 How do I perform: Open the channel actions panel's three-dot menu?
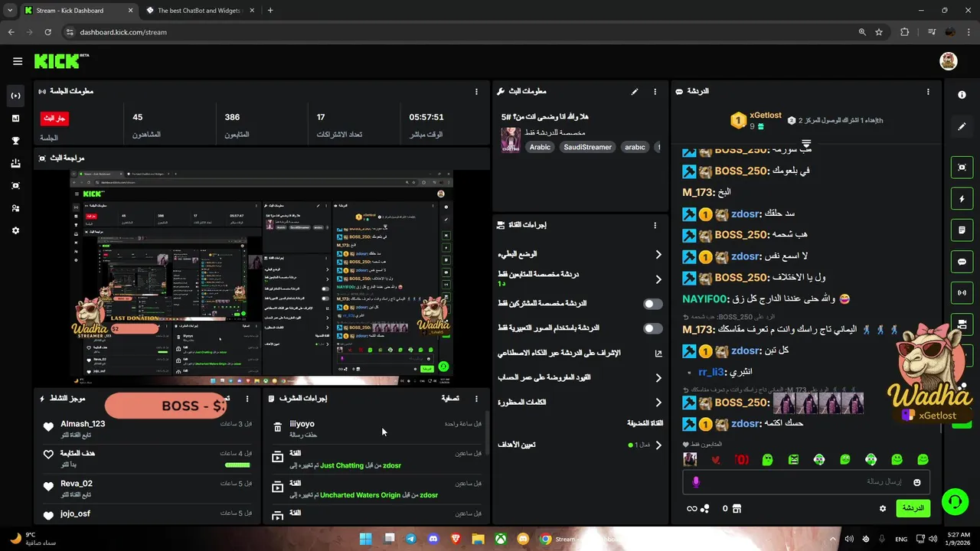pos(655,225)
